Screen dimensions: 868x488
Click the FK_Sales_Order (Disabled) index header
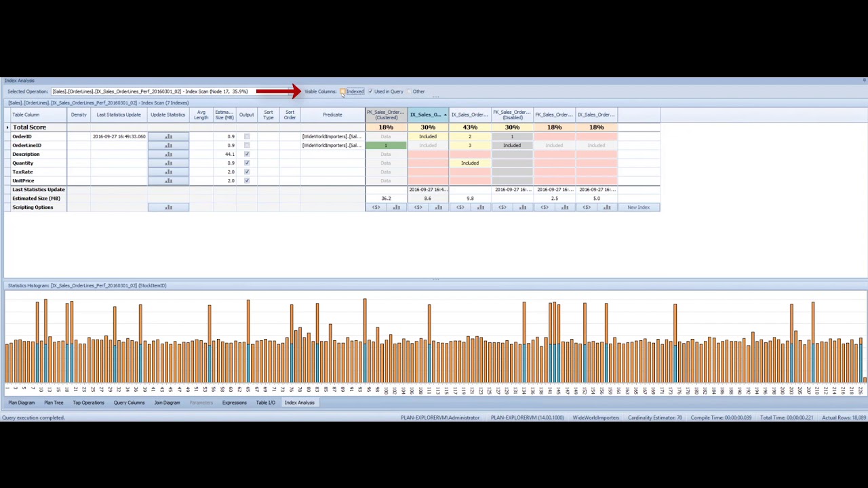tap(512, 115)
